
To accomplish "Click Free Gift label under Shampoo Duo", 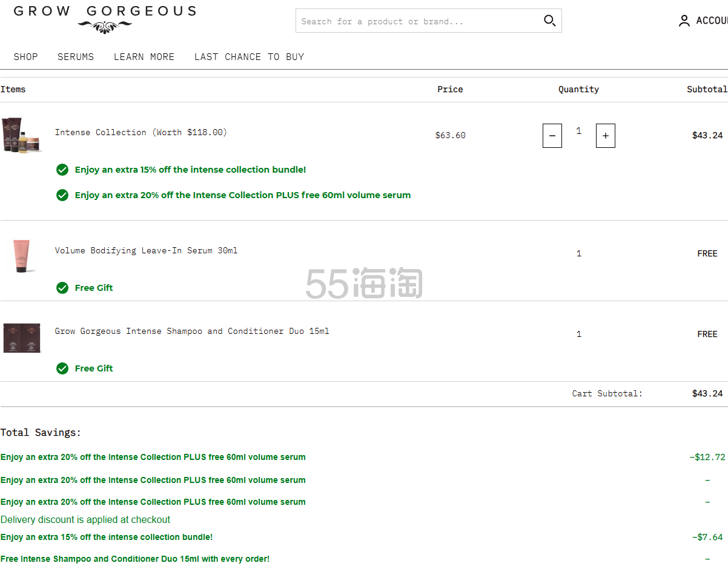I will 94,368.
